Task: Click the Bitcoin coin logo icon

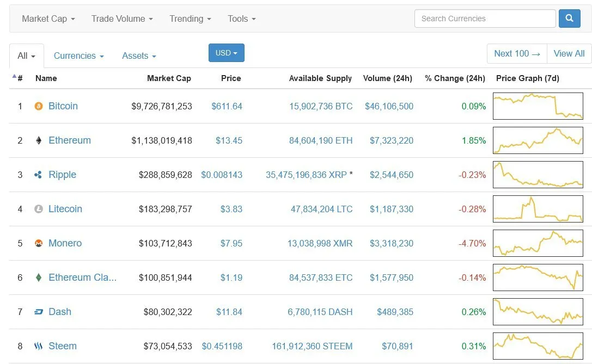Action: (39, 106)
